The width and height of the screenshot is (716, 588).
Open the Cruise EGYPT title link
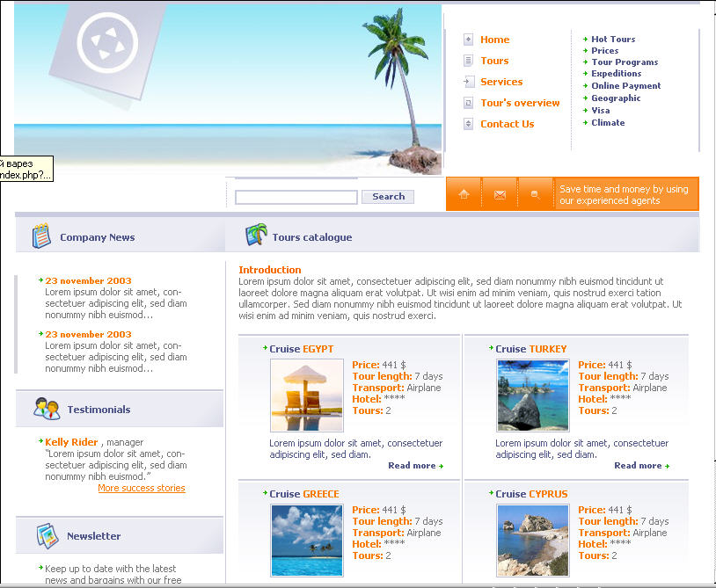(x=302, y=349)
